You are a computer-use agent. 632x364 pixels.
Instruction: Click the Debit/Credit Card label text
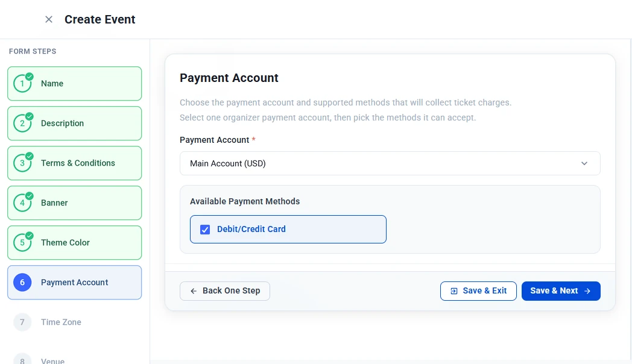(x=251, y=229)
